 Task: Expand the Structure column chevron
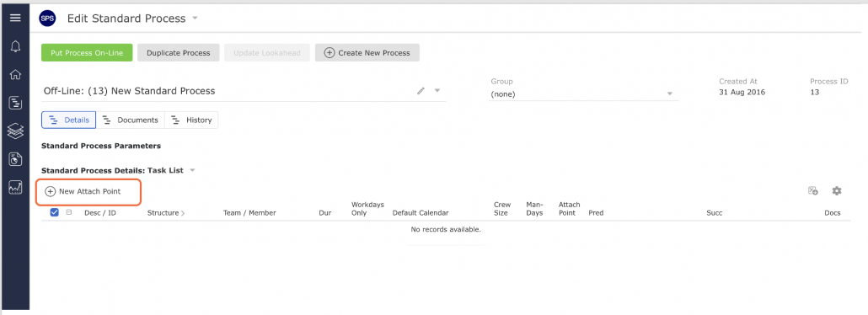[183, 212]
